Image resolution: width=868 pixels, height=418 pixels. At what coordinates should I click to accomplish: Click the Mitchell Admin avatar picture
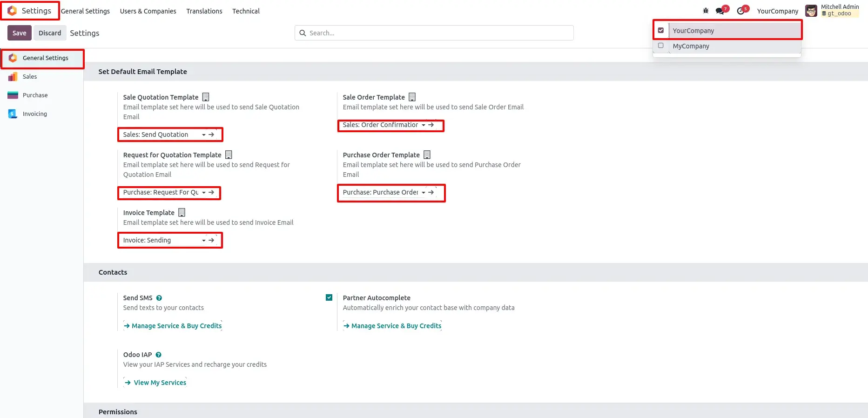(811, 11)
